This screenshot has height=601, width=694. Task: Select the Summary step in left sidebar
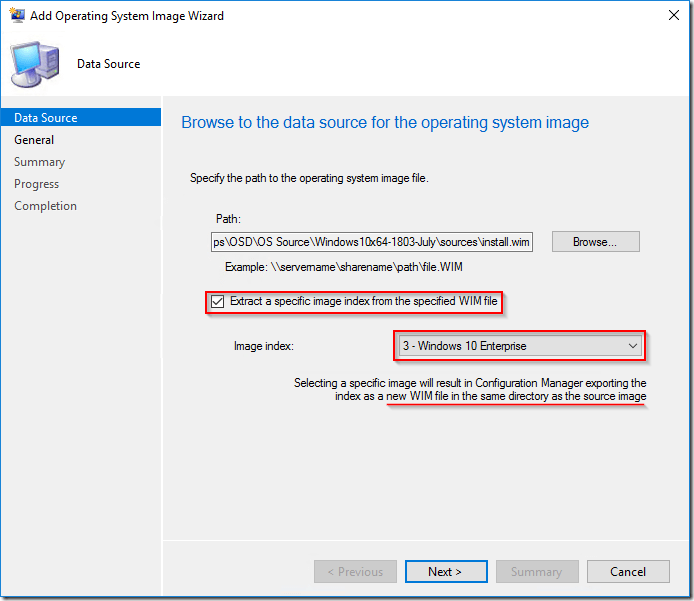tap(39, 162)
